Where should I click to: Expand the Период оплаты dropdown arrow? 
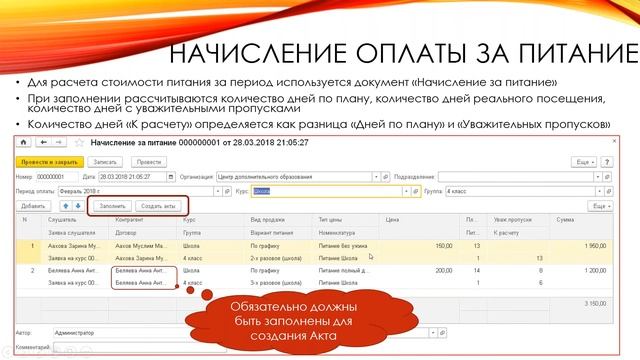pyautogui.click(x=218, y=191)
